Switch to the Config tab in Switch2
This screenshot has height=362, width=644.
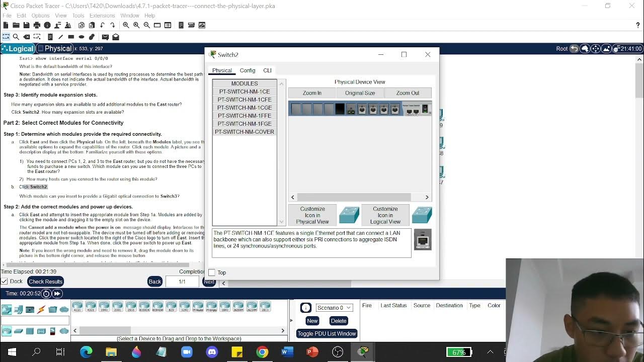[x=248, y=70]
